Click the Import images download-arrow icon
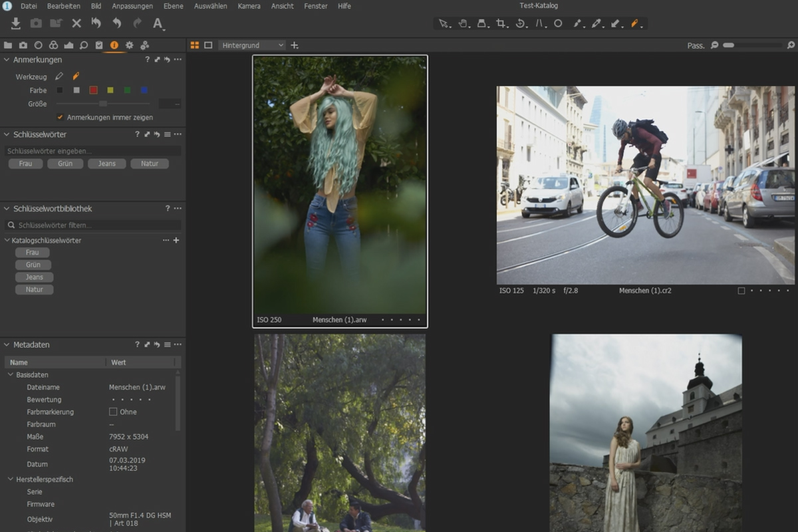The image size is (798, 532). (x=16, y=23)
